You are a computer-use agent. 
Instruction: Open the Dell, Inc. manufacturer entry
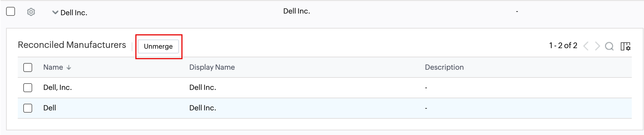(x=57, y=88)
